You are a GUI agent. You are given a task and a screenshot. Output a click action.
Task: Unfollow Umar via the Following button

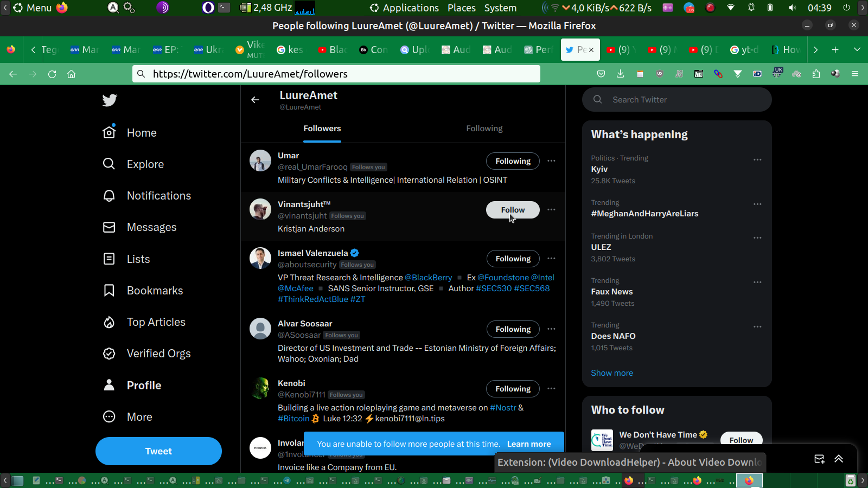[x=513, y=161]
